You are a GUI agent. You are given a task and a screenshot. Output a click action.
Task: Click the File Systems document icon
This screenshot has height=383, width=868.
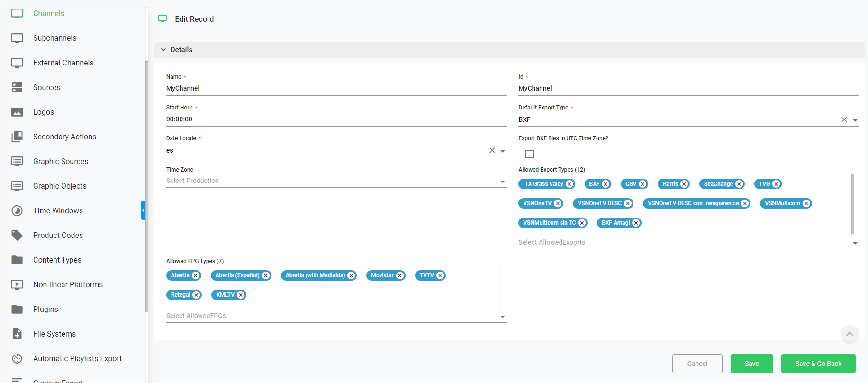click(x=17, y=334)
